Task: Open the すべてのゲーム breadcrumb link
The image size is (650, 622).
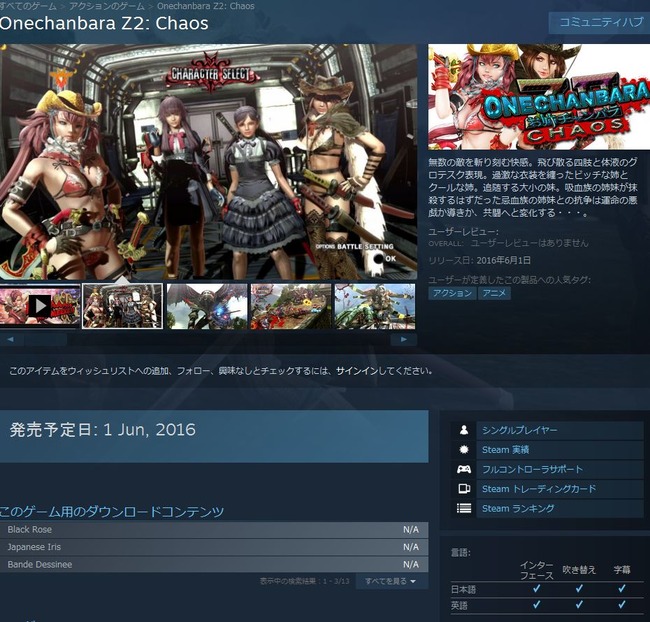Action: [x=27, y=6]
